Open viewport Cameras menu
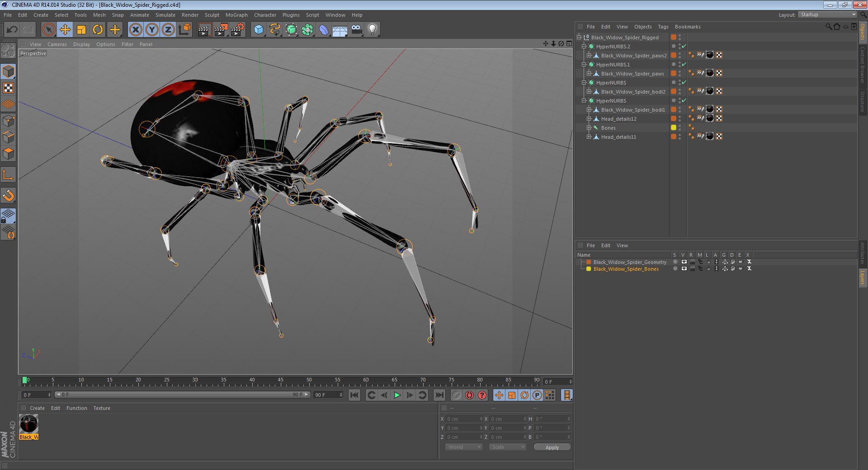Screen dimensions: 868x470 57,44
